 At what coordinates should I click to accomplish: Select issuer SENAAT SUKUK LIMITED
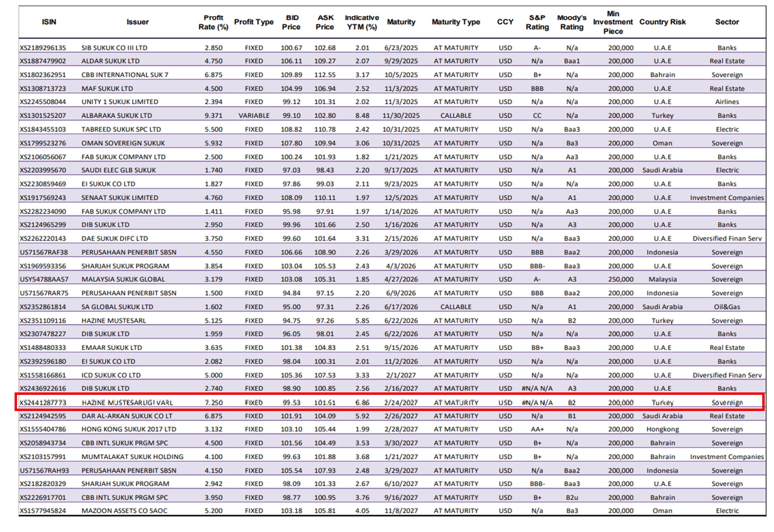[x=120, y=198]
